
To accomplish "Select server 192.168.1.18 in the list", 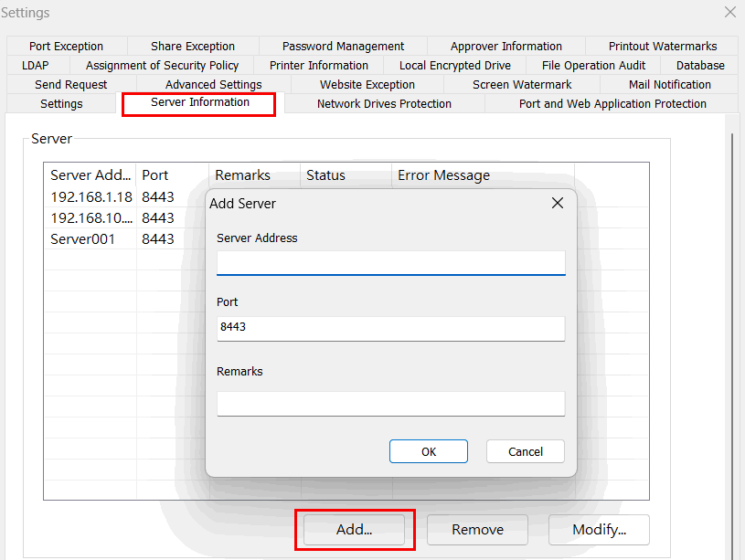I will tap(90, 196).
